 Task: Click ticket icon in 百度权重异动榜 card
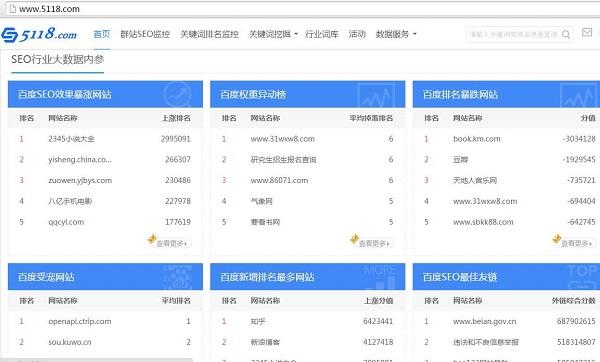click(354, 239)
